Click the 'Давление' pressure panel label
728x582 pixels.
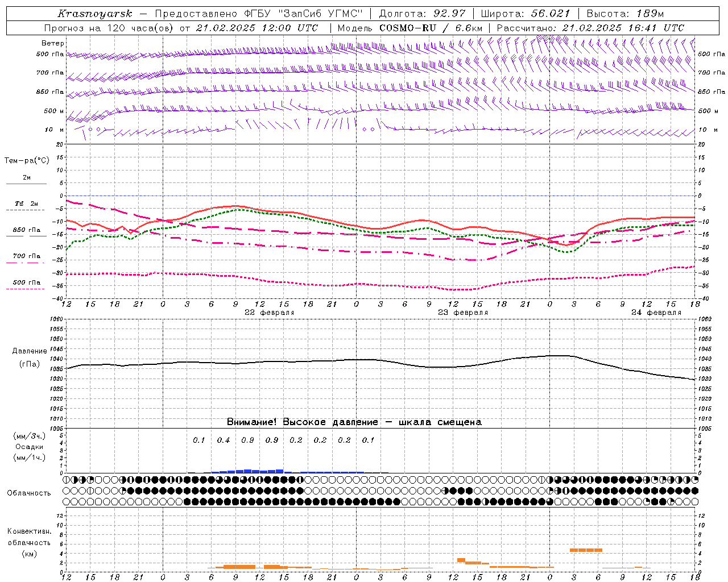click(x=29, y=351)
